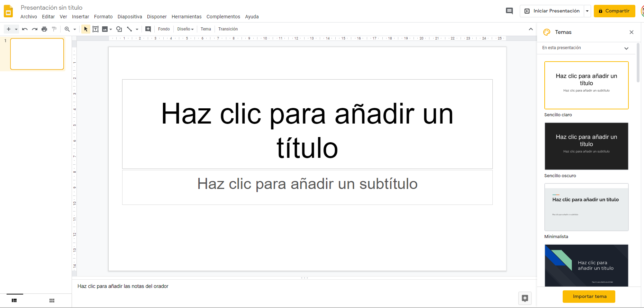Click the Fondo background button
This screenshot has width=644, height=308.
pos(164,29)
